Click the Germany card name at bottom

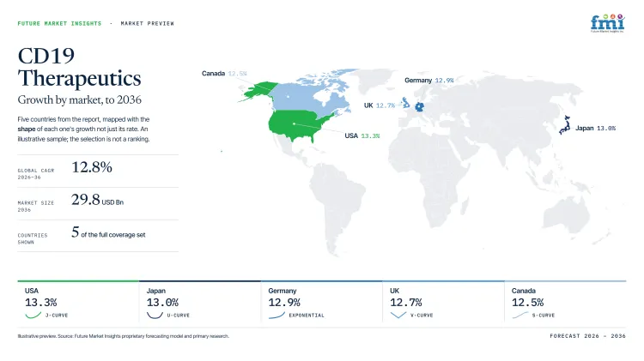coord(283,291)
